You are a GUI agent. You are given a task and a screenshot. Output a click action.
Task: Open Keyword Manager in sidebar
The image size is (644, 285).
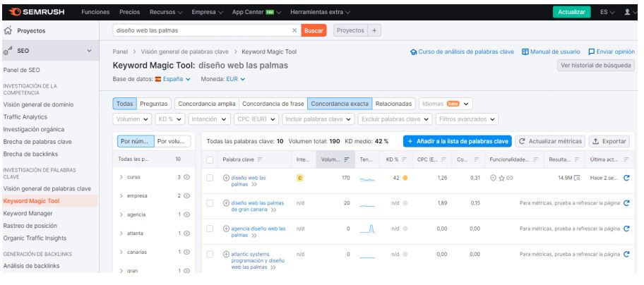coord(28,213)
